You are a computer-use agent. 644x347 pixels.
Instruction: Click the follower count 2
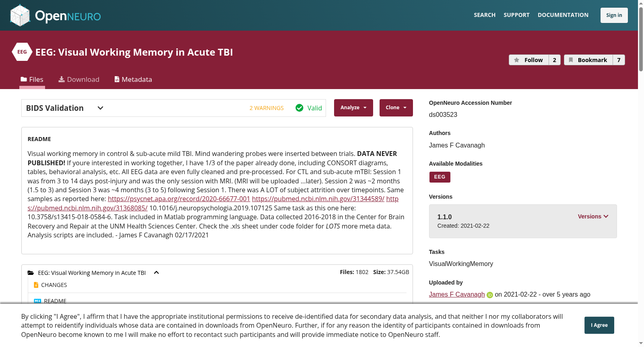pos(555,60)
